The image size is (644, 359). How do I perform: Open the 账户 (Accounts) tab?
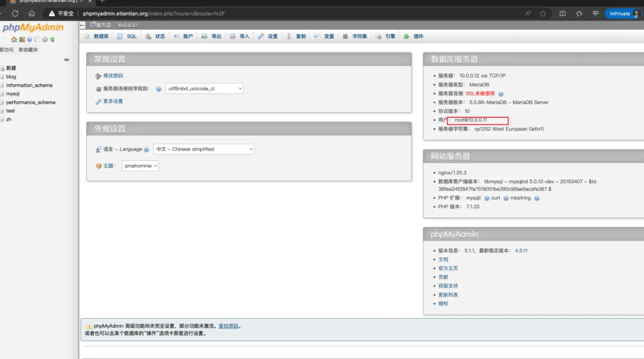[184, 36]
